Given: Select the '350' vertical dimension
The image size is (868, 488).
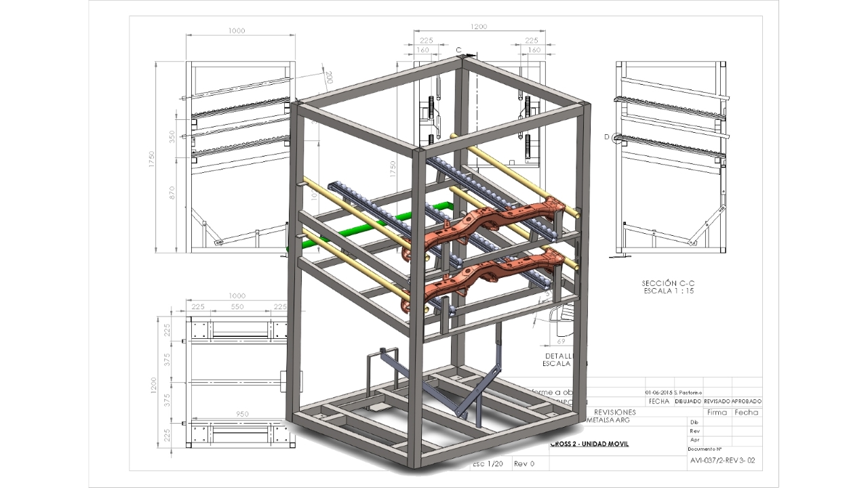Looking at the screenshot, I should (x=172, y=137).
